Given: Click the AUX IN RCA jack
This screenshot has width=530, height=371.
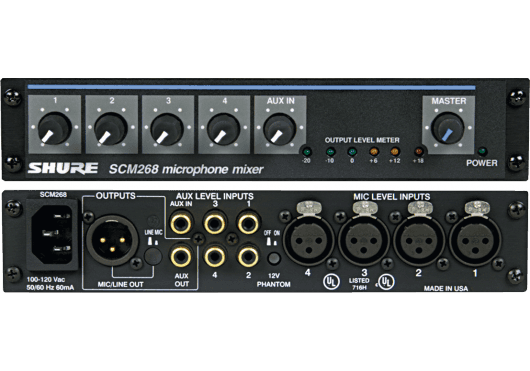Looking at the screenshot, I should coord(181,223).
